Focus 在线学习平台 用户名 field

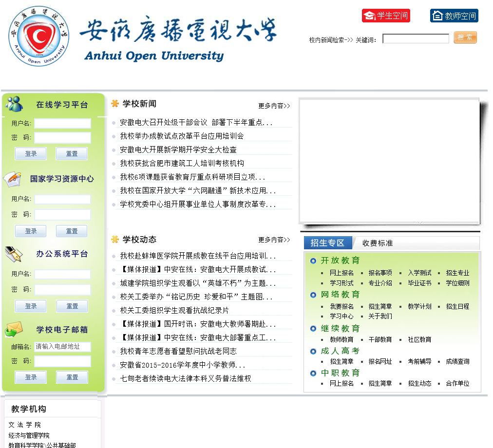(62, 123)
